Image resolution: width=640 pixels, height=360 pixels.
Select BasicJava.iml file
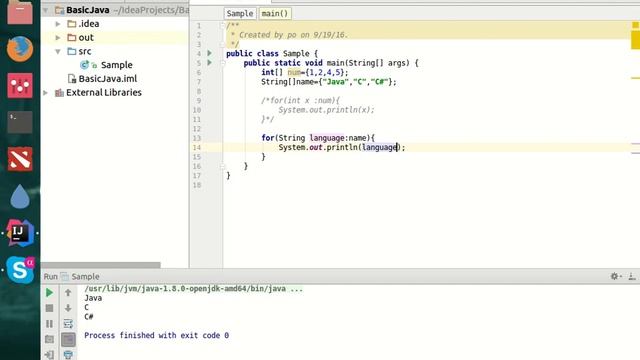(108, 79)
